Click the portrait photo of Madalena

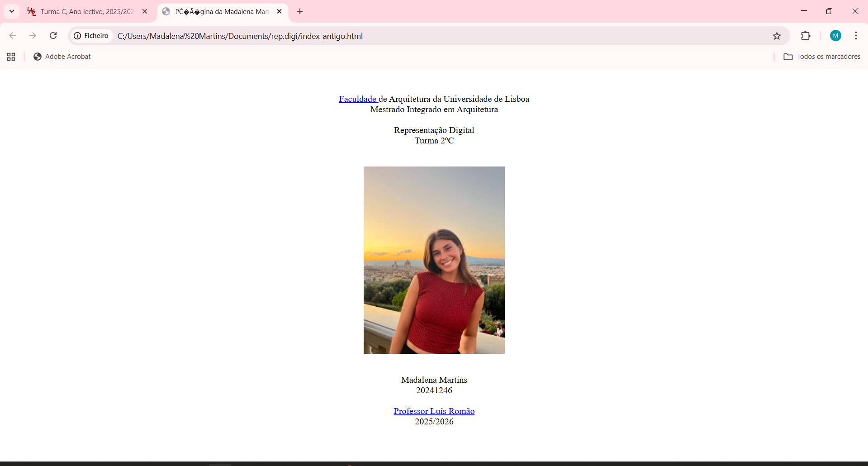434,260
